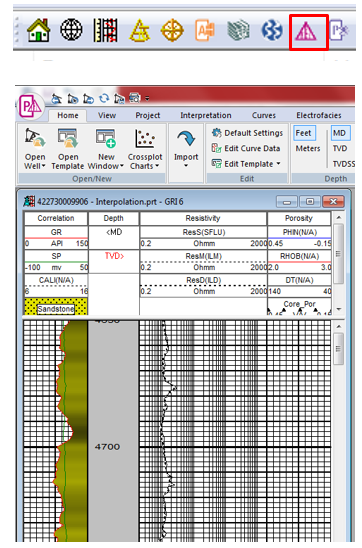Open the green 3D cube grid module icon
Image resolution: width=362 pixels, height=548 pixels.
click(239, 30)
